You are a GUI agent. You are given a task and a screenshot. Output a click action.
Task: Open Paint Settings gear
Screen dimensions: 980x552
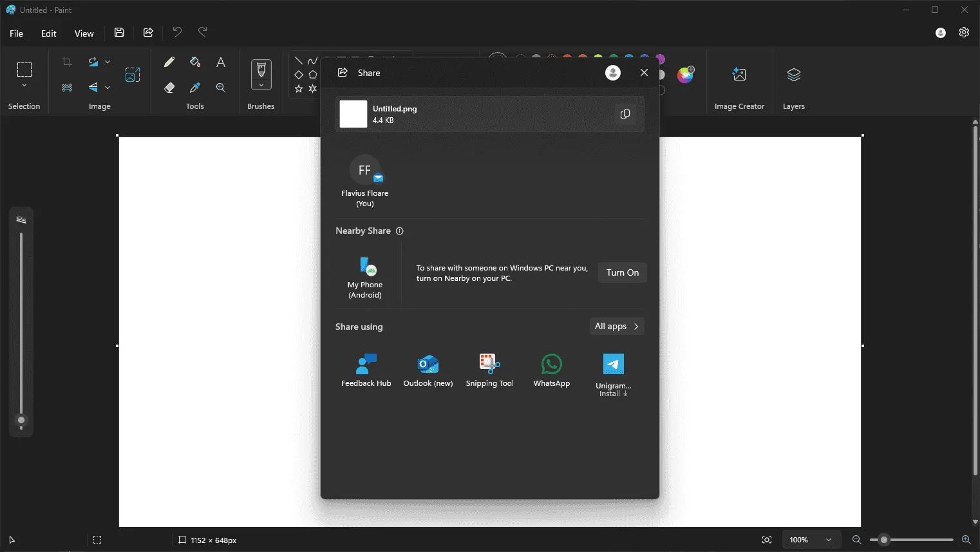click(x=964, y=32)
